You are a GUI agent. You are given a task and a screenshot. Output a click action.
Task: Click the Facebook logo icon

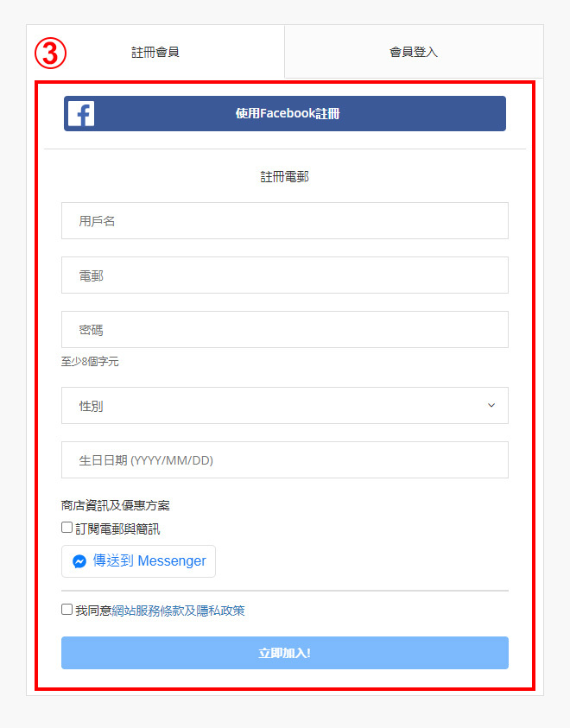(x=81, y=113)
